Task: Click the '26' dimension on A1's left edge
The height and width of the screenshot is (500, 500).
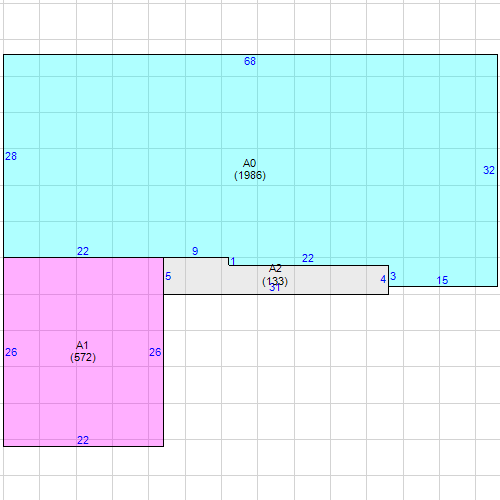Action: pos(11,352)
